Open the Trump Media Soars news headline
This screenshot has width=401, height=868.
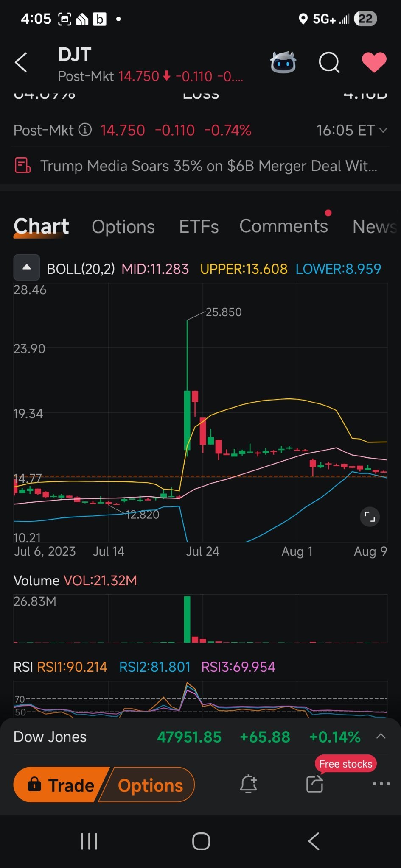(x=208, y=166)
